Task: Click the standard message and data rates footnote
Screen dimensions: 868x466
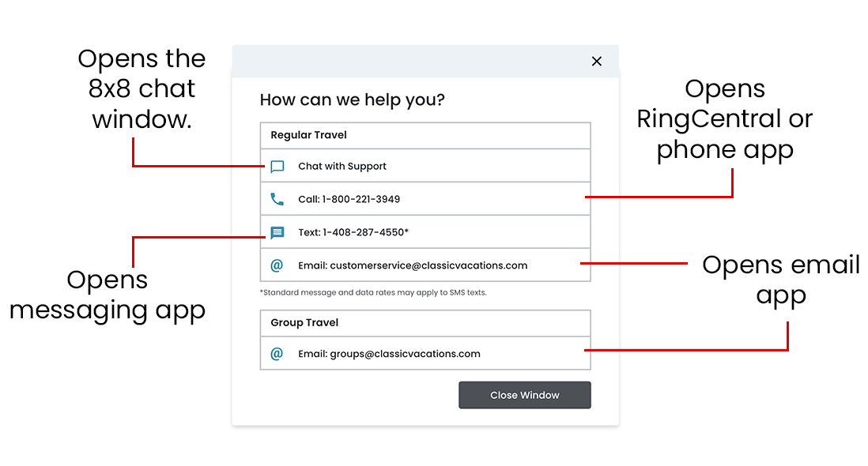Action: click(x=373, y=292)
